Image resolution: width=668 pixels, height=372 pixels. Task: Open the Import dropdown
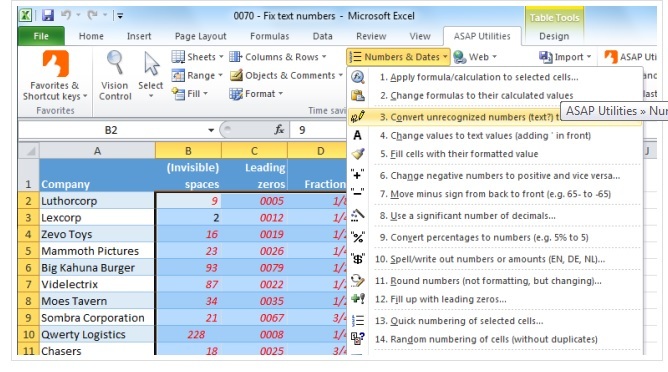pyautogui.click(x=565, y=57)
